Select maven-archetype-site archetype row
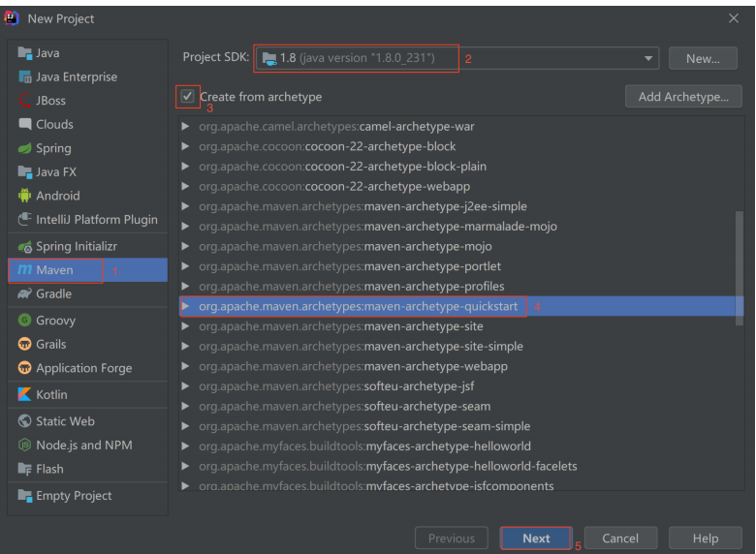Image resolution: width=756 pixels, height=554 pixels. click(461, 326)
